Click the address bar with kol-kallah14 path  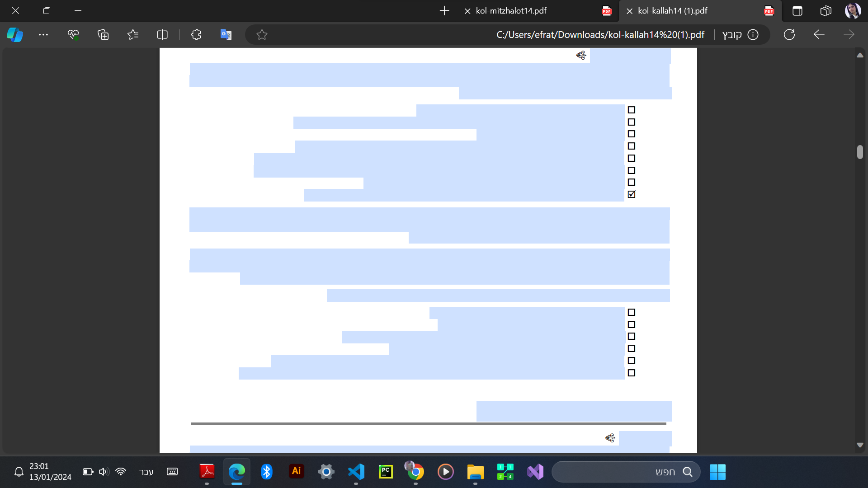pos(599,35)
